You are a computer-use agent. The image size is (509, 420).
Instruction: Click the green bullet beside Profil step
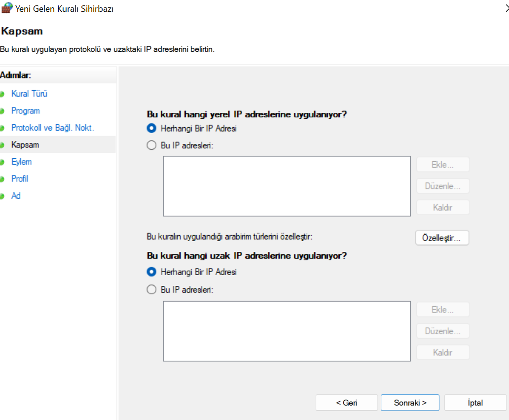pos(2,179)
